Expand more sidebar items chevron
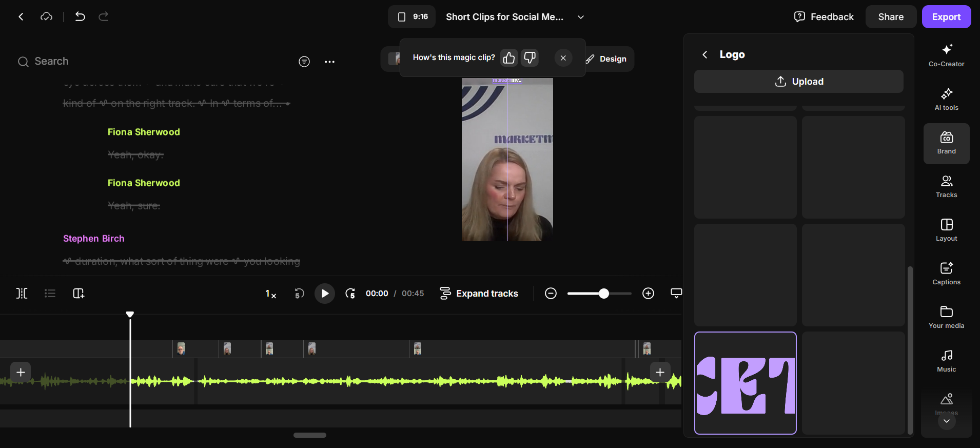This screenshot has height=448, width=980. click(x=947, y=421)
